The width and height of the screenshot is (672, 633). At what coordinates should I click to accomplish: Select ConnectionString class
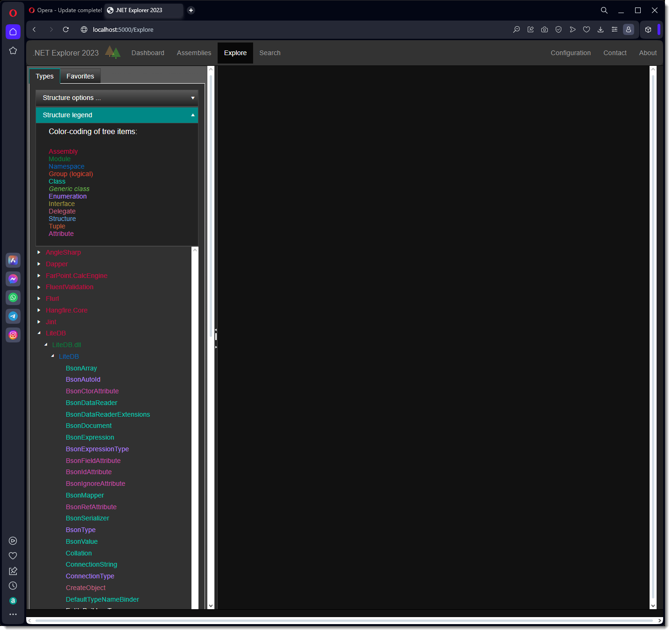tap(92, 564)
